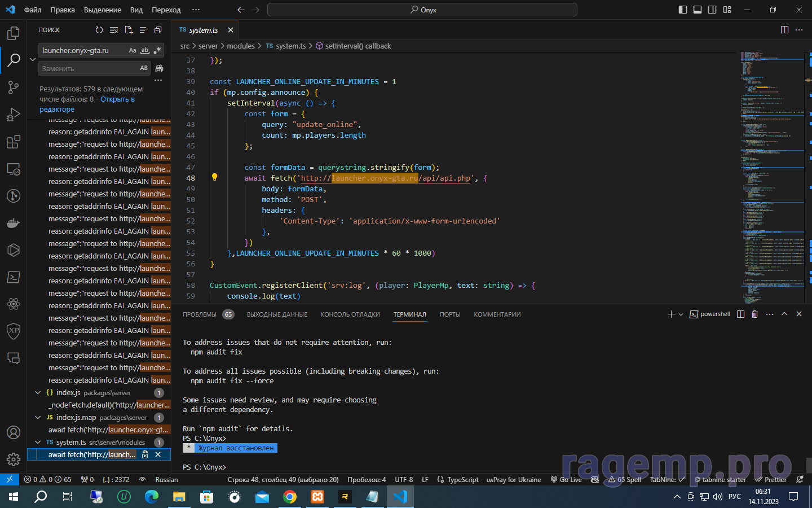
Task: Collapse the system.ts search result group
Action: tap(38, 443)
